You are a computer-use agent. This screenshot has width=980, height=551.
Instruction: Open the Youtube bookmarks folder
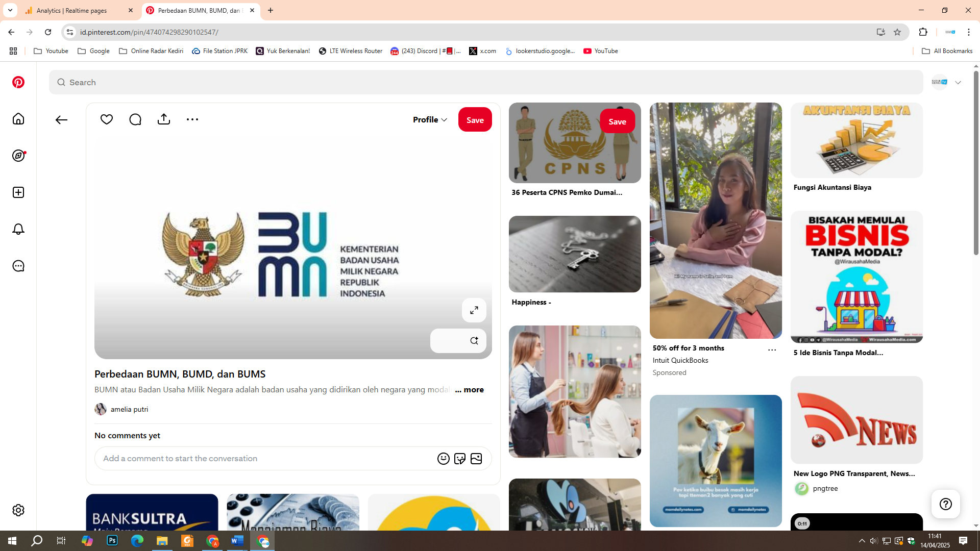51,51
